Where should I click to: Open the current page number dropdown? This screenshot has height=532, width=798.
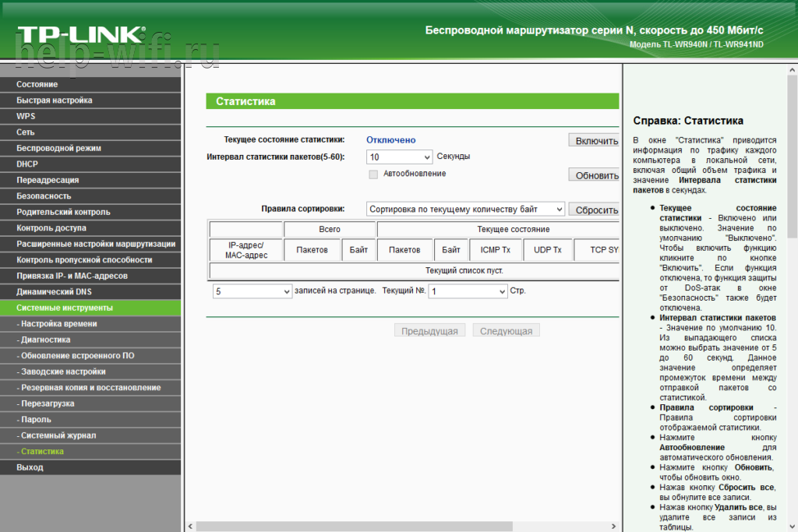[x=468, y=291]
